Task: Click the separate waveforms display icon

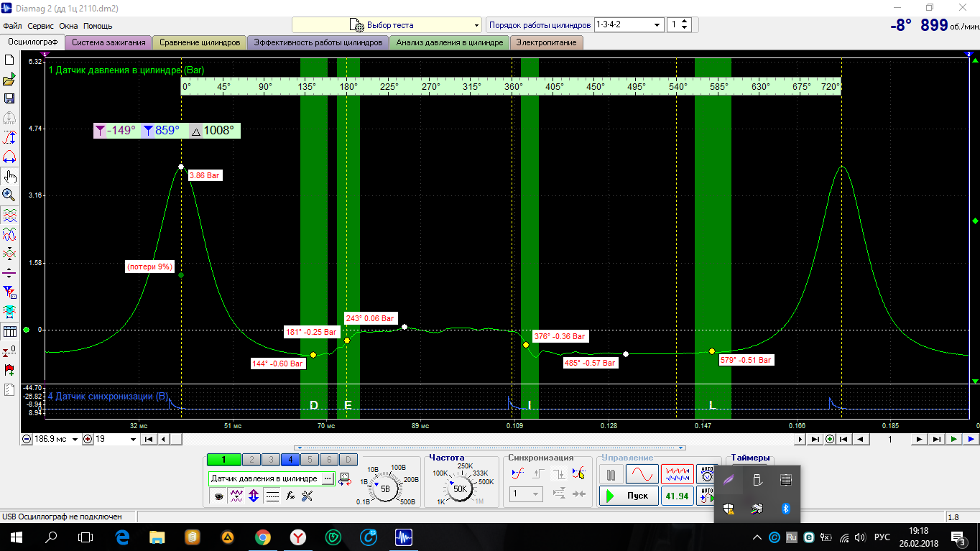Action: click(x=9, y=215)
